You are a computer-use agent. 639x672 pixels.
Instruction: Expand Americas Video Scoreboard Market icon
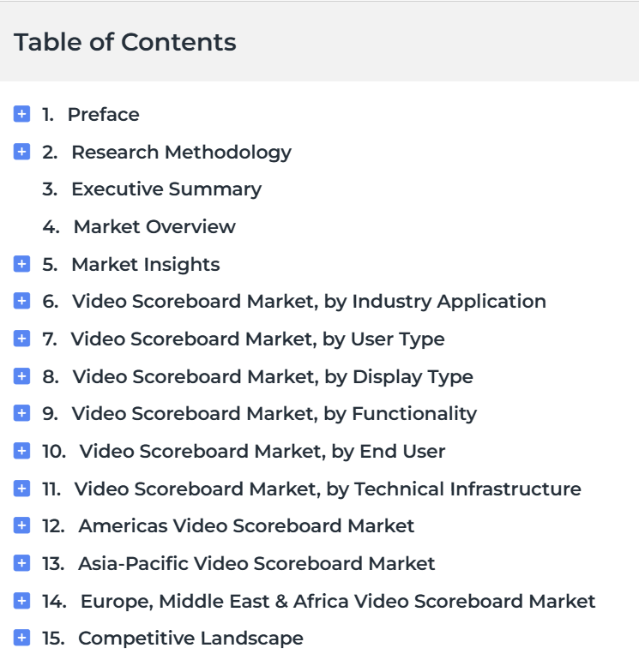click(22, 525)
